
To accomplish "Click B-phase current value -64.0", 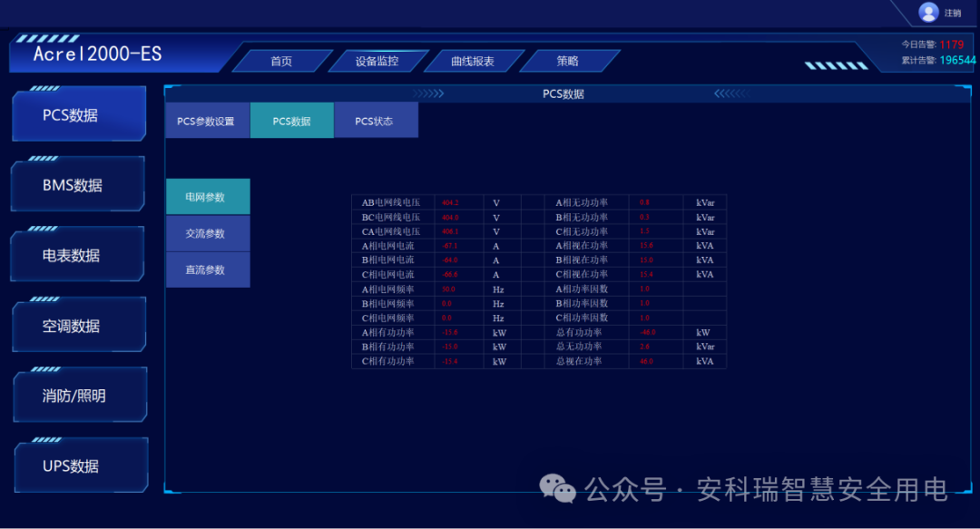I will click(x=450, y=260).
